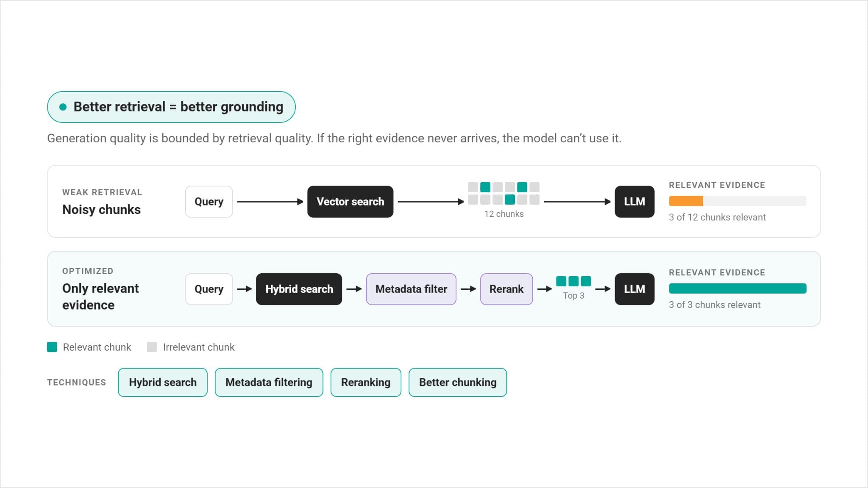Select the Rerank pipeline box
Viewport: 868px width, 488px height.
pos(506,289)
